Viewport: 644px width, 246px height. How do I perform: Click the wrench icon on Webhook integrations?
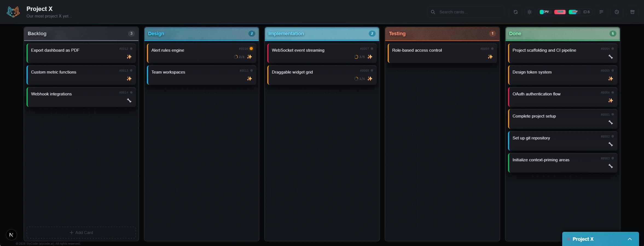coord(129,101)
